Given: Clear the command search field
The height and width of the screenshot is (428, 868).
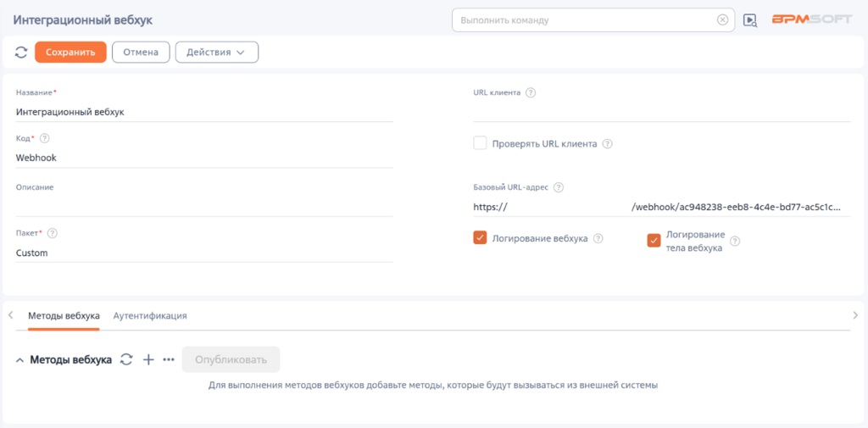Looking at the screenshot, I should point(722,20).
